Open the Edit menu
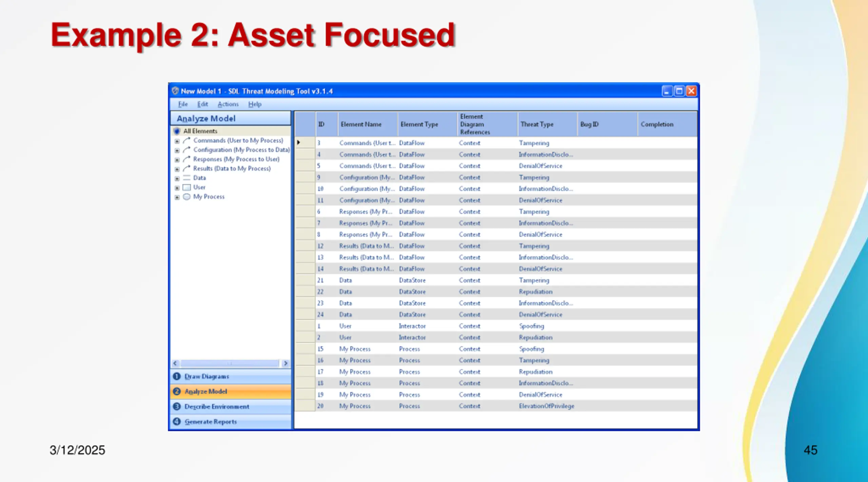The height and width of the screenshot is (482, 868). [x=202, y=104]
